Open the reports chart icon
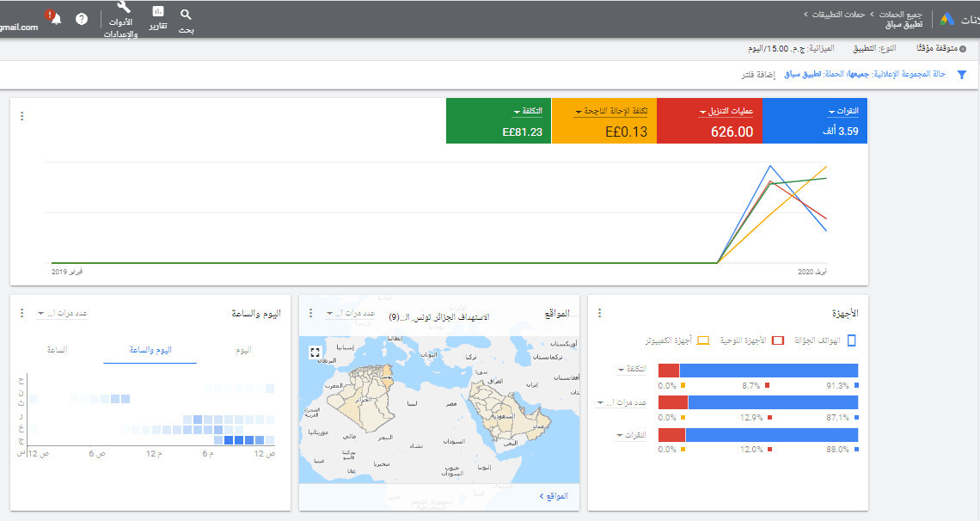Screen dimensions: 980x521 click(x=158, y=11)
